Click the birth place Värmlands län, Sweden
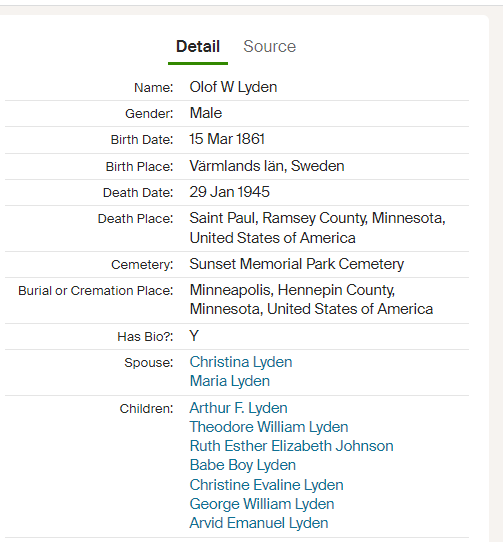This screenshot has width=503, height=542. pos(267,166)
